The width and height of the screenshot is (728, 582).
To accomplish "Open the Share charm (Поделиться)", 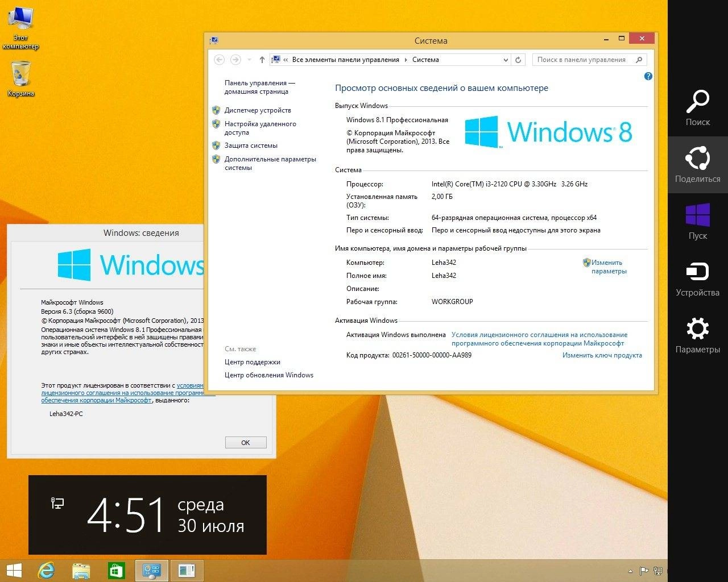I will pos(697,165).
